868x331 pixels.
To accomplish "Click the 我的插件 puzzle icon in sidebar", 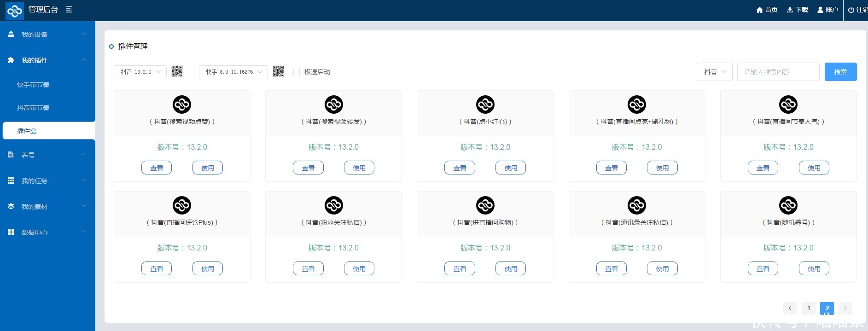I will (x=11, y=60).
